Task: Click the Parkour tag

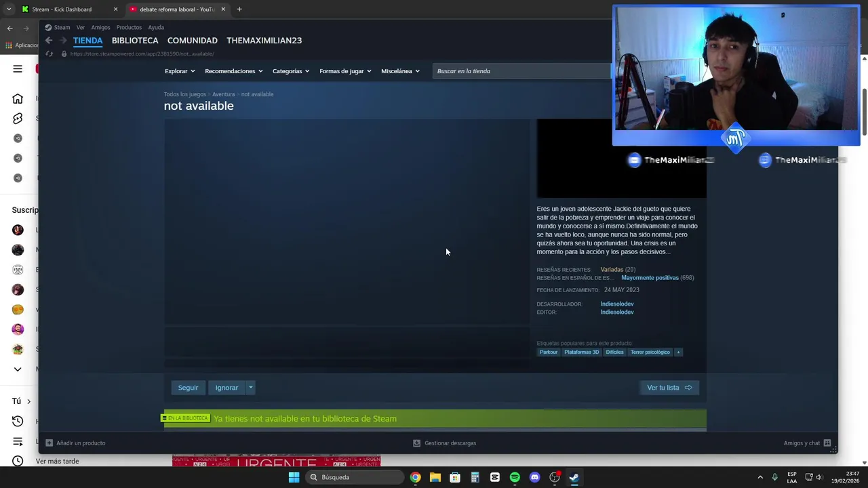Action: click(549, 352)
